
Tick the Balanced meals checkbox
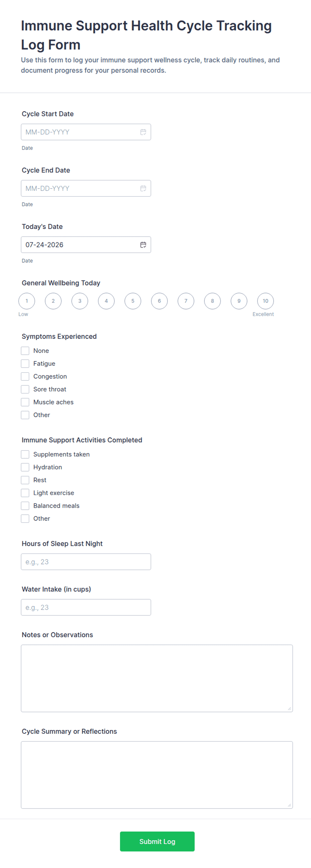click(x=25, y=505)
